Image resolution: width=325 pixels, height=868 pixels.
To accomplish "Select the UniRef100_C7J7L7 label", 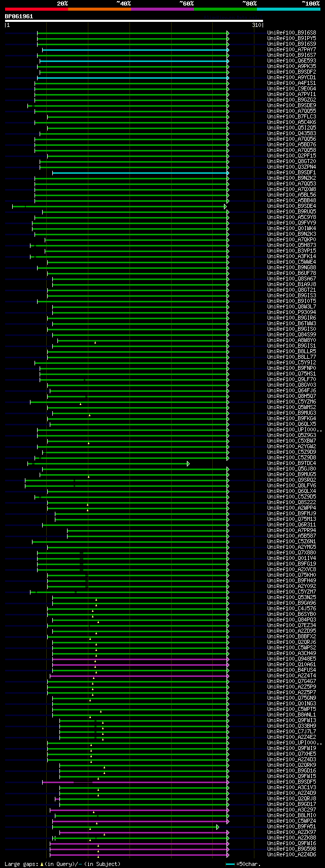I will (291, 732).
